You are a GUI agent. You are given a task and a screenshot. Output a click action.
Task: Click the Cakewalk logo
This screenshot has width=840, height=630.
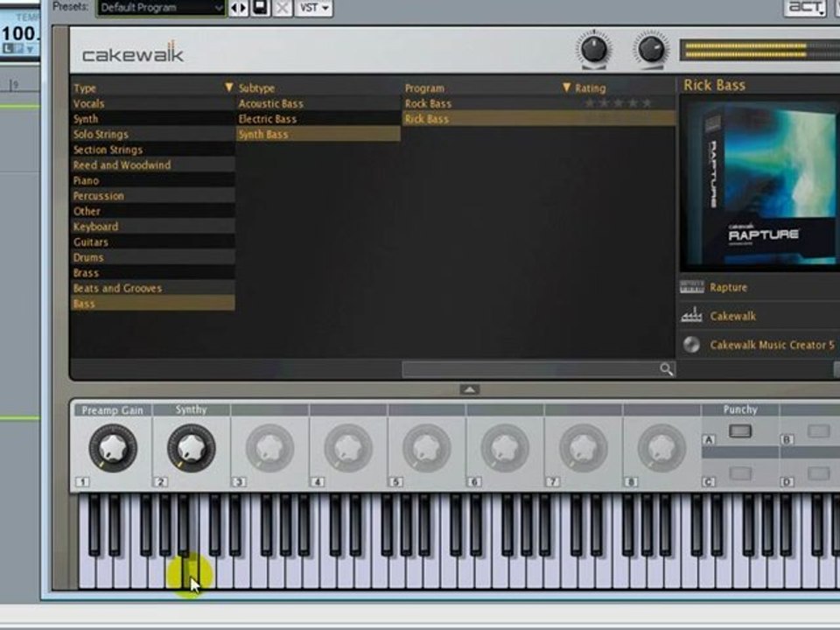click(133, 53)
